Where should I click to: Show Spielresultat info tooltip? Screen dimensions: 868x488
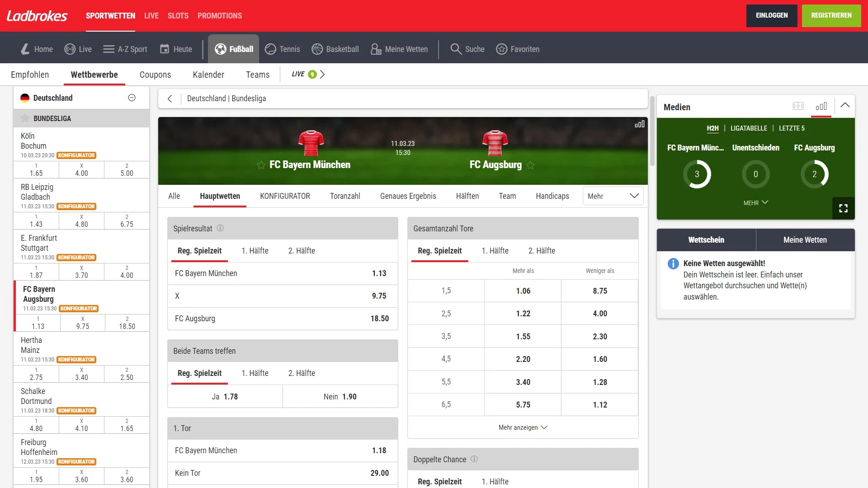[x=220, y=228]
